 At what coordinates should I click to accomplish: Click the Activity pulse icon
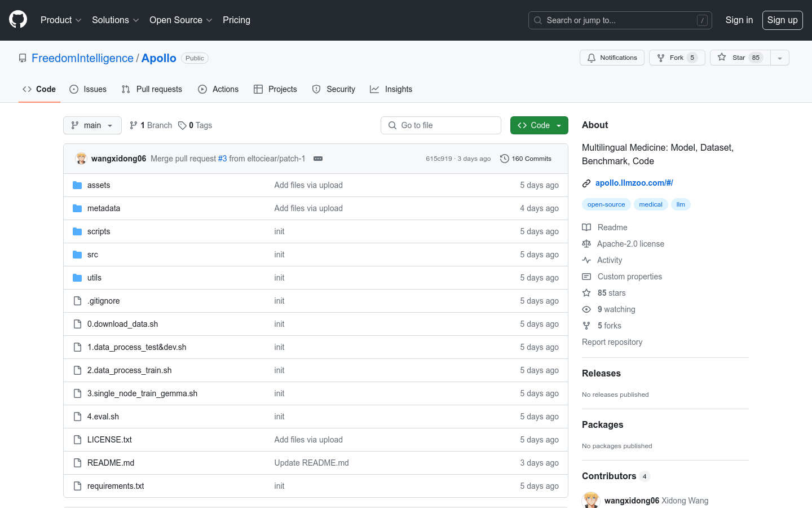pos(586,260)
